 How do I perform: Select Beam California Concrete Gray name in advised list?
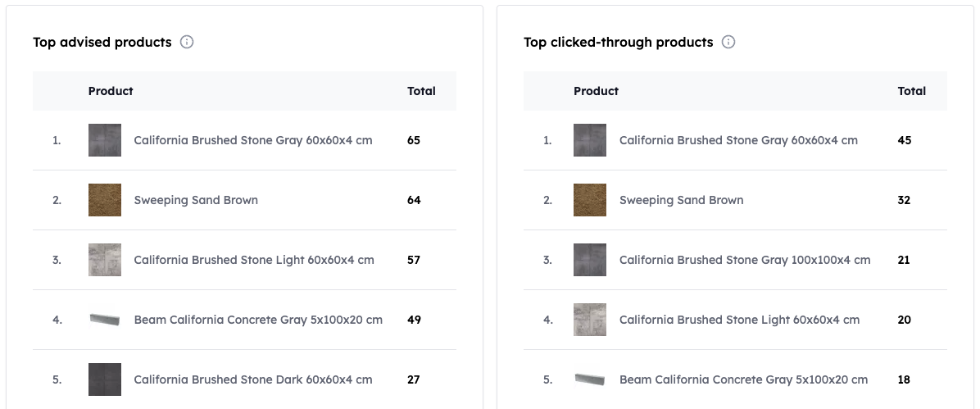[x=258, y=320]
